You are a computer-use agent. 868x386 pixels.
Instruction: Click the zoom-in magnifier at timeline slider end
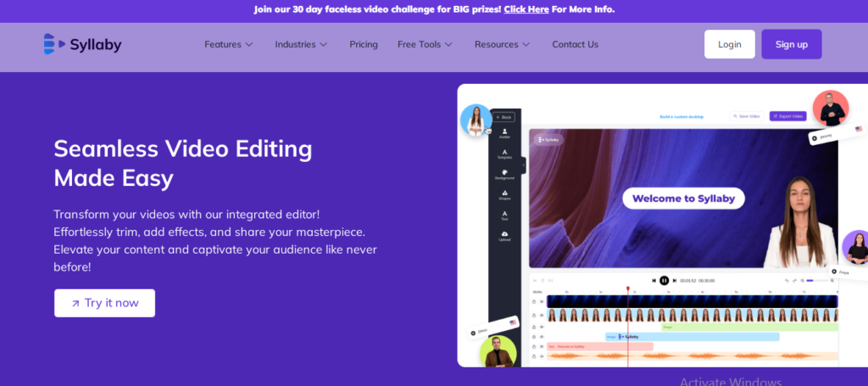832,281
